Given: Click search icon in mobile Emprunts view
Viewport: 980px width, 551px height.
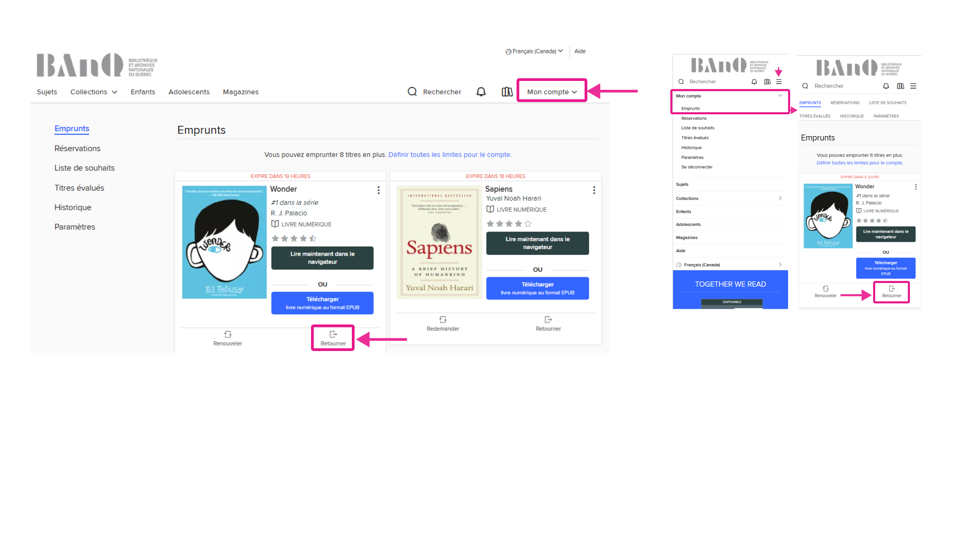Looking at the screenshot, I should [805, 86].
